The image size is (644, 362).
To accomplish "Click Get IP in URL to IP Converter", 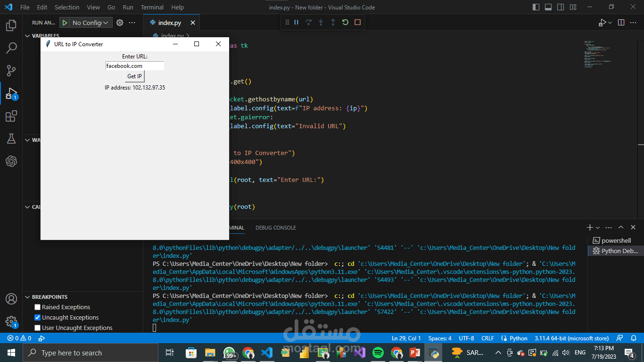I will pos(134,76).
